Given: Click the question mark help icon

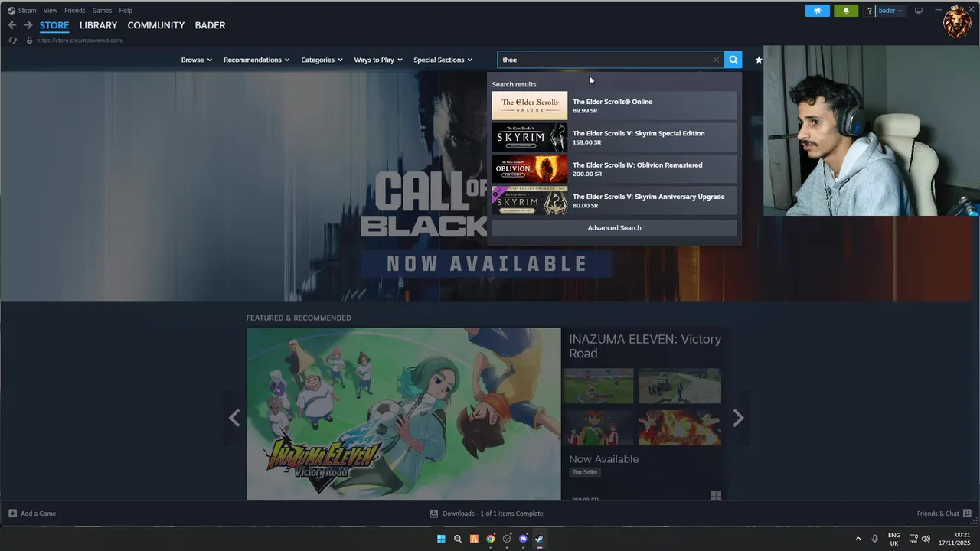Looking at the screenshot, I should coord(869,11).
